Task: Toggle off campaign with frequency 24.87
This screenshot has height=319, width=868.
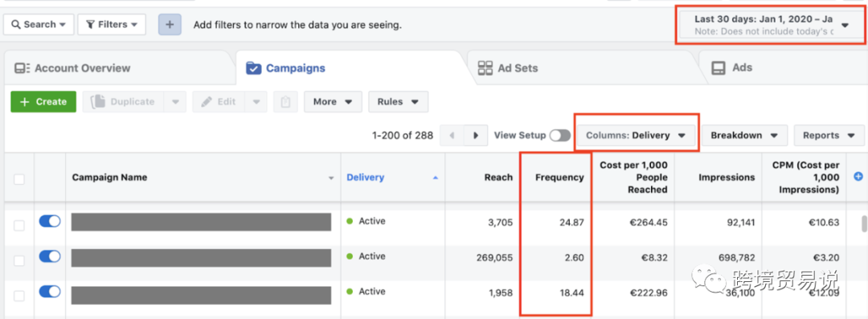Action: (x=50, y=222)
